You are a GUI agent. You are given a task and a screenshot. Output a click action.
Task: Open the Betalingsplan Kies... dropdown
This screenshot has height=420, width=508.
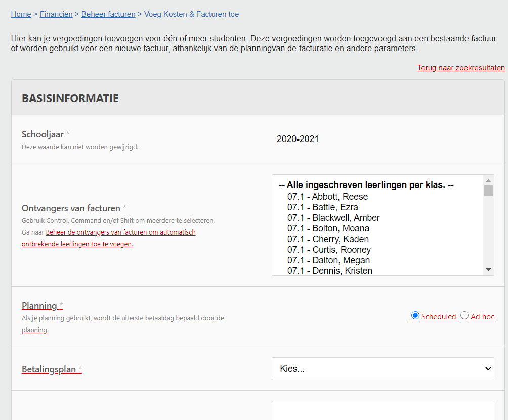pos(383,368)
